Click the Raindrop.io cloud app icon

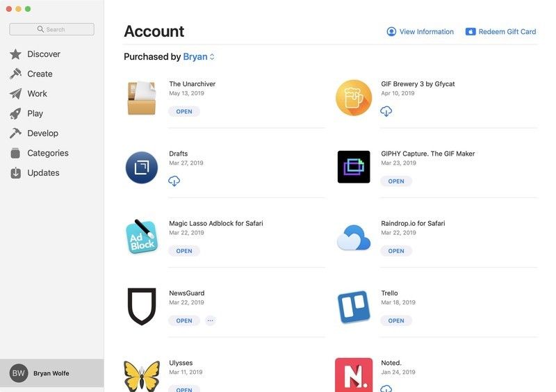point(354,238)
